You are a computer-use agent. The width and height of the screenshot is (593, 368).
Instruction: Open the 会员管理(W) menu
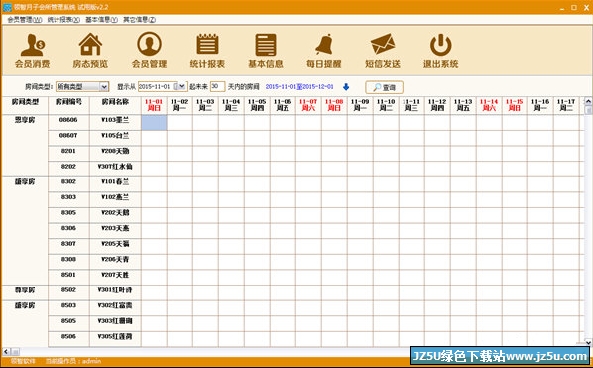point(25,20)
